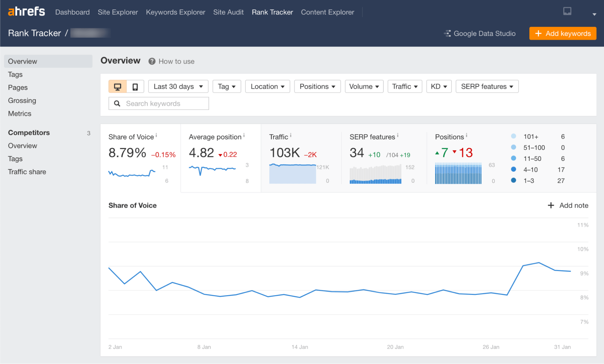Click the mobile view icon

(x=135, y=86)
